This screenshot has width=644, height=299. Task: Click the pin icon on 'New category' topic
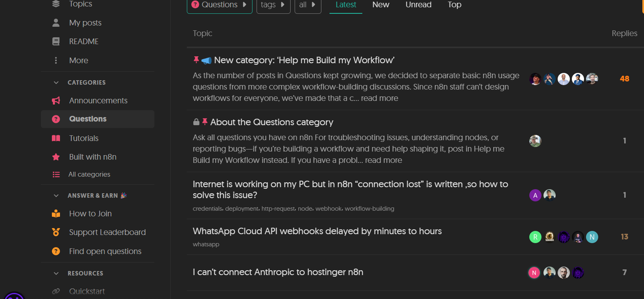pyautogui.click(x=196, y=60)
